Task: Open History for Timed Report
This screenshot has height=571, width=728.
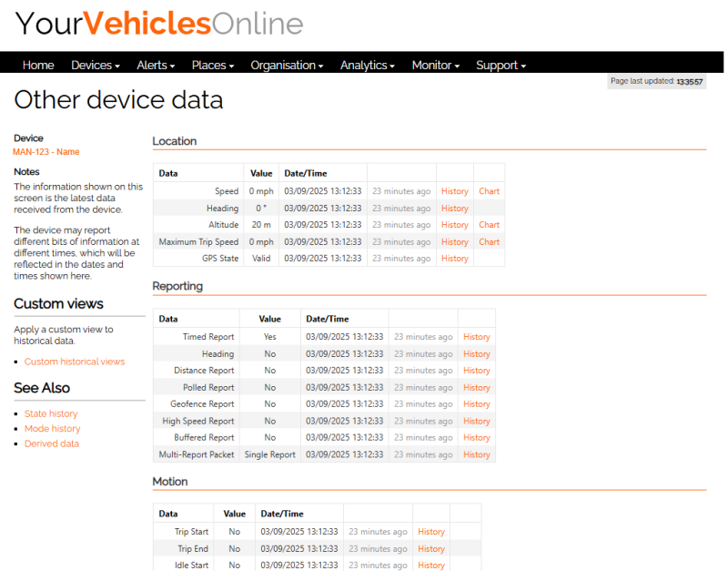Action: (476, 337)
